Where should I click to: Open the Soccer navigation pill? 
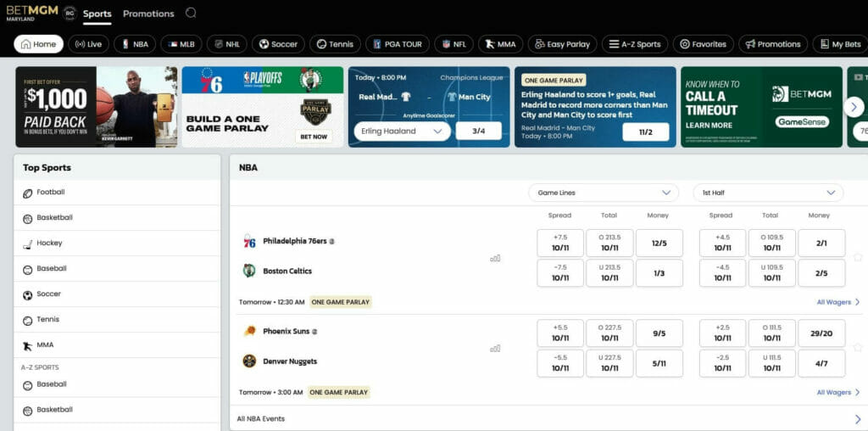tap(278, 44)
